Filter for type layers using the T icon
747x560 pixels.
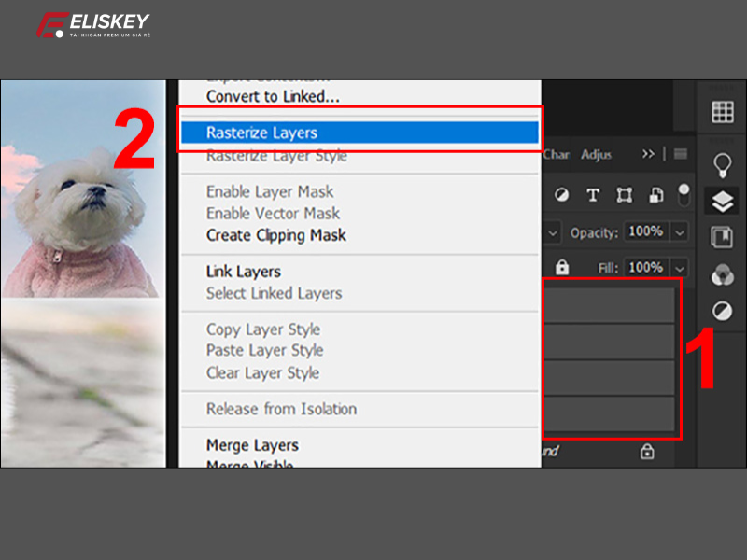pyautogui.click(x=593, y=195)
